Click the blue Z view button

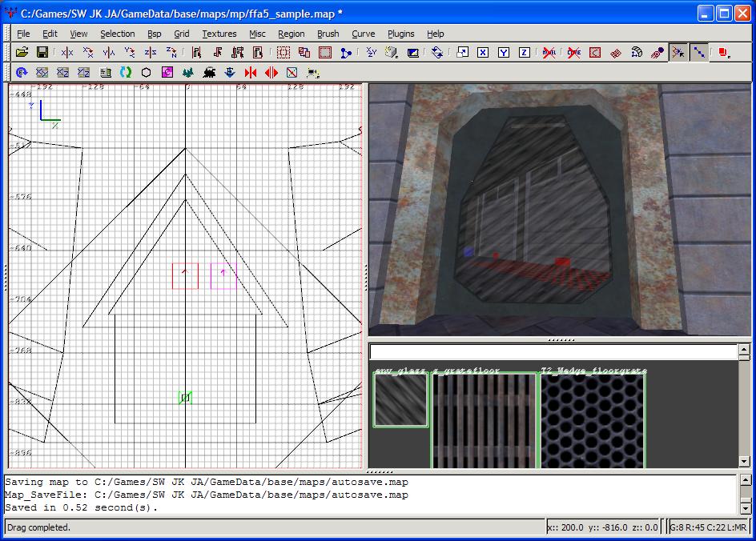524,52
